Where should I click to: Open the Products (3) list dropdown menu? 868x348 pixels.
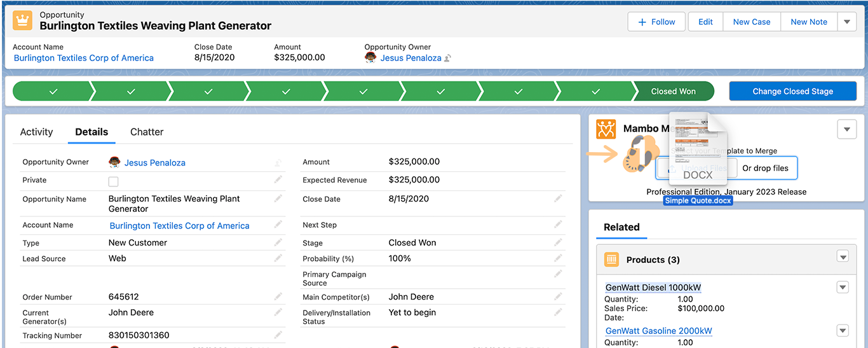click(x=843, y=257)
